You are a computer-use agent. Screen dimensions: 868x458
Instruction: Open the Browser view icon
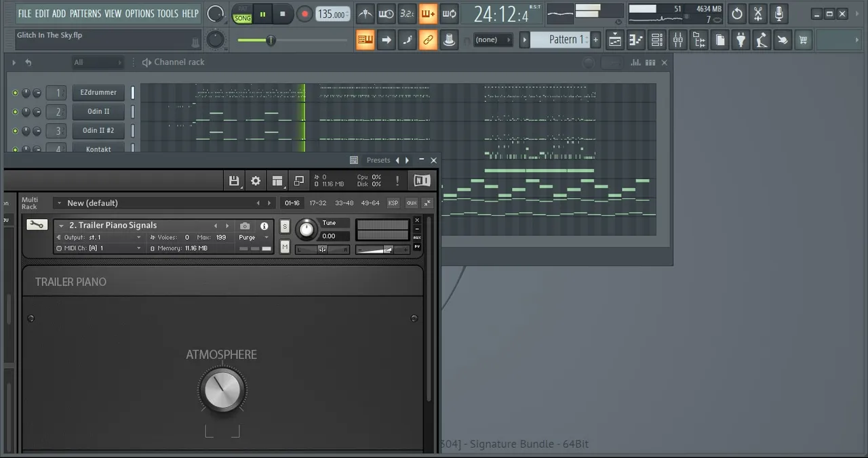click(x=698, y=40)
